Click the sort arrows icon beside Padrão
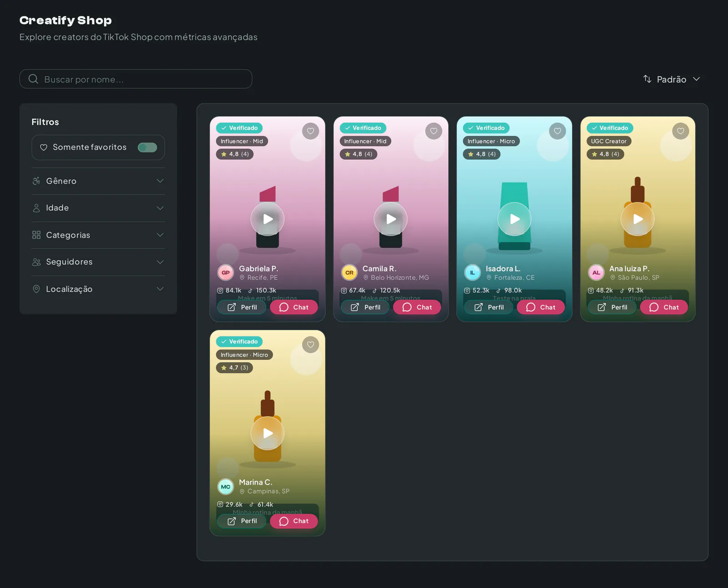Viewport: 728px width, 588px height. 647,79
